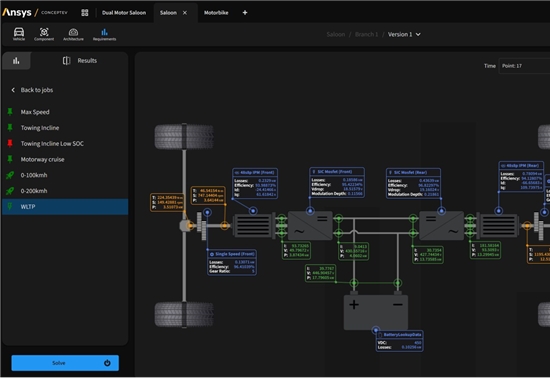The image size is (550, 378).
Task: Open the Architecture section icon
Action: point(73,34)
